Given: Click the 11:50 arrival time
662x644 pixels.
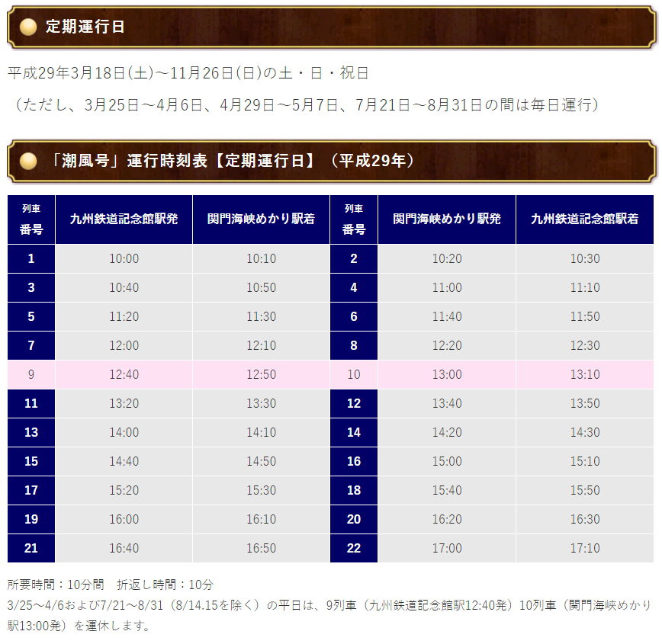Looking at the screenshot, I should pos(585,316).
